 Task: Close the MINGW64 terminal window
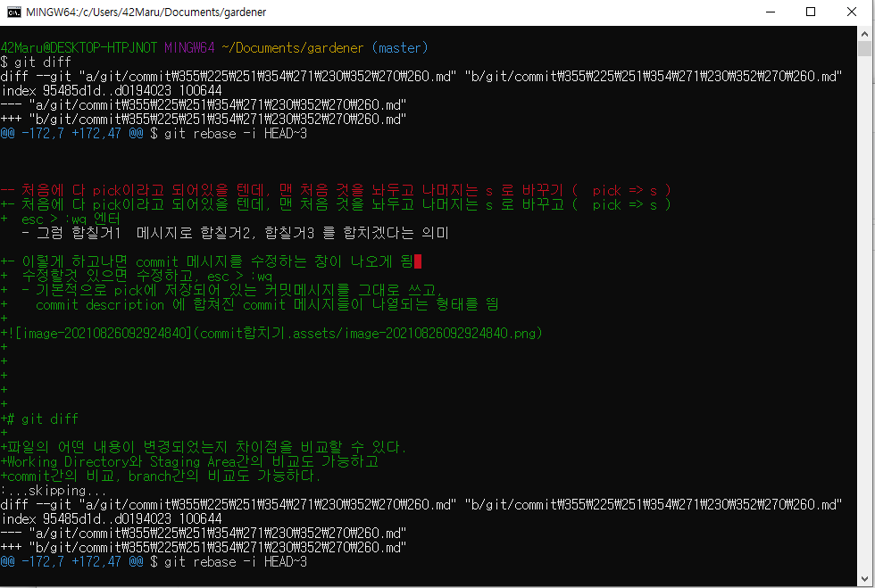click(x=852, y=12)
